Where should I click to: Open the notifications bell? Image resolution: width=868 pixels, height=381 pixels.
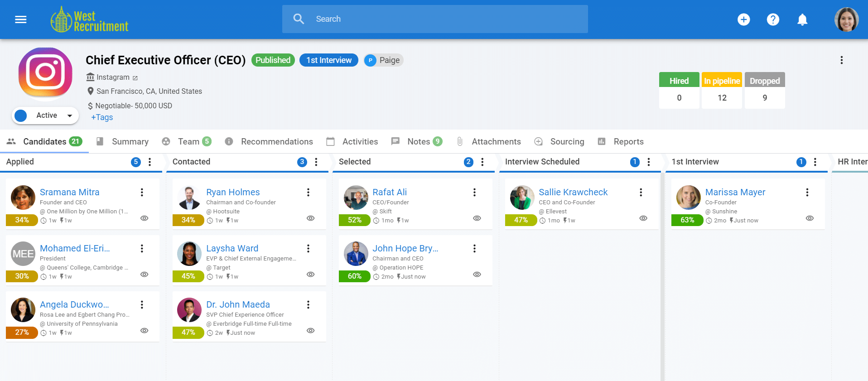click(x=802, y=19)
